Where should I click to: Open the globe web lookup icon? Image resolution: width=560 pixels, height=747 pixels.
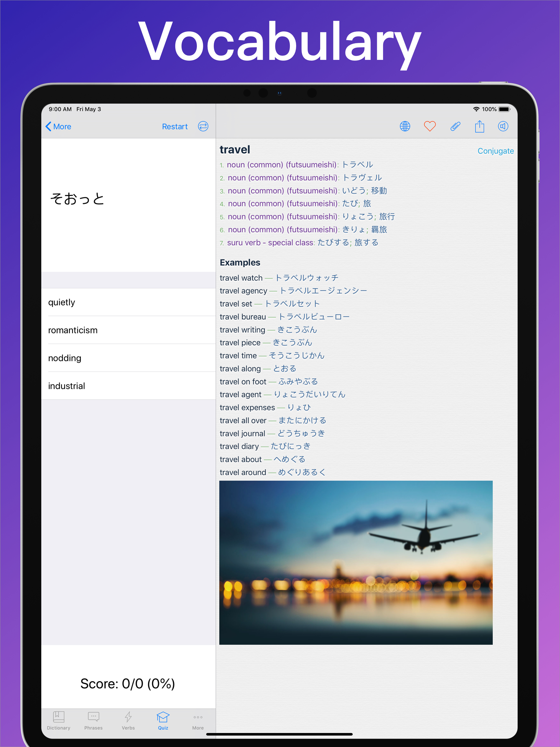pos(405,126)
